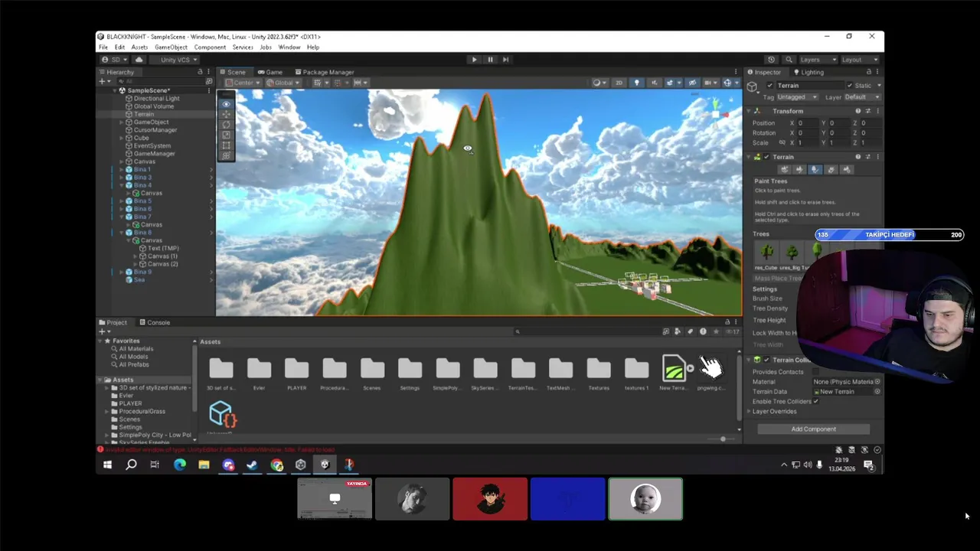Viewport: 980px width, 551px height.
Task: Click the Hierarchy add (+) button
Action: pos(103,81)
